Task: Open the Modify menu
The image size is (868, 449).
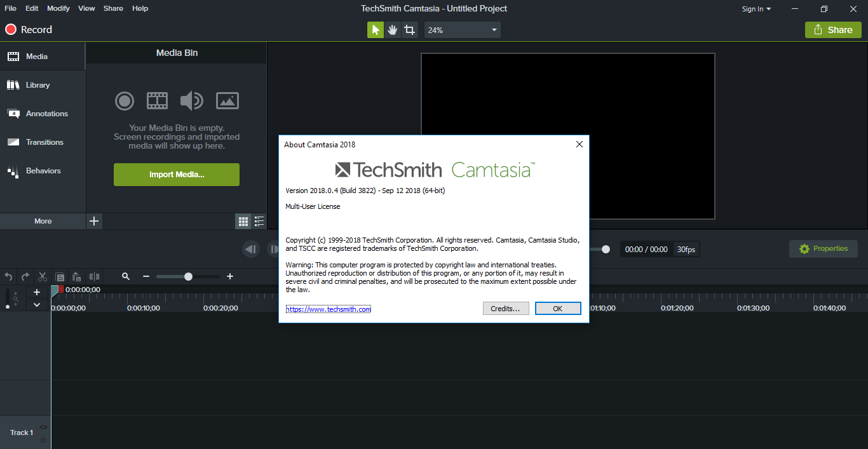Action: click(x=58, y=8)
